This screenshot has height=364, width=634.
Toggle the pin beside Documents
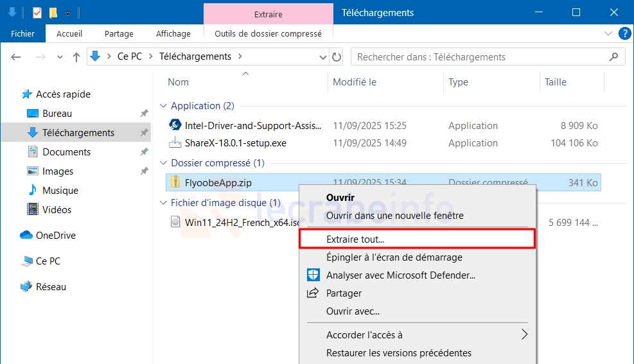(x=144, y=152)
